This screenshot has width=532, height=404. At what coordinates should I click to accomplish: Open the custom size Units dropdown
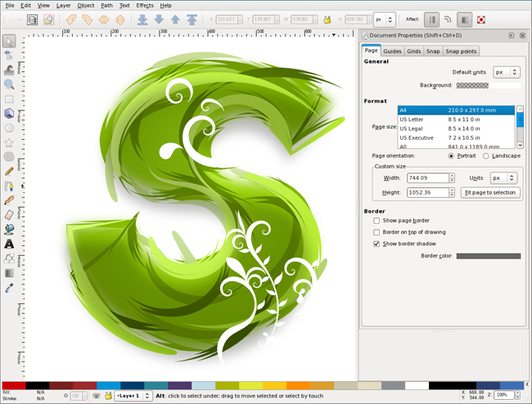click(x=503, y=177)
